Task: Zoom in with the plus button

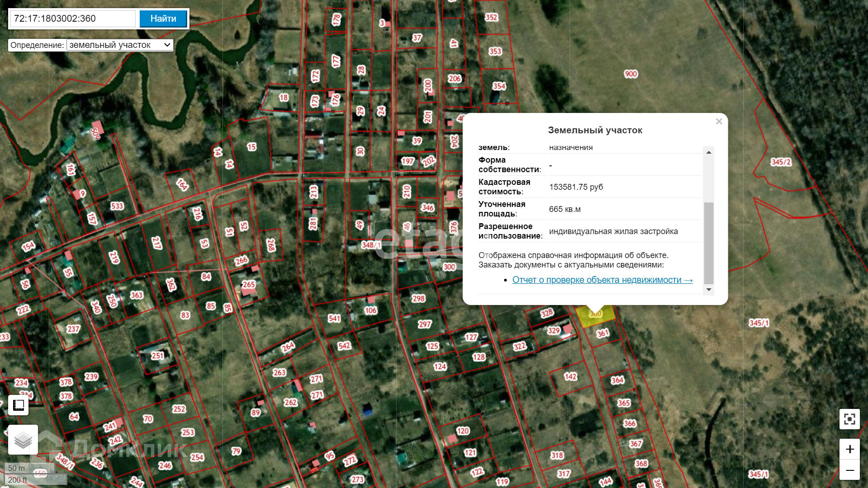Action: [x=849, y=449]
